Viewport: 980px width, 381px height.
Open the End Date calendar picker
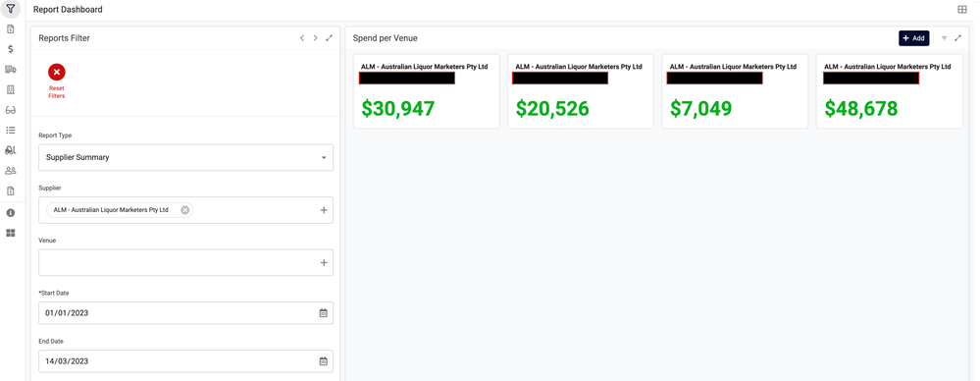coord(323,361)
